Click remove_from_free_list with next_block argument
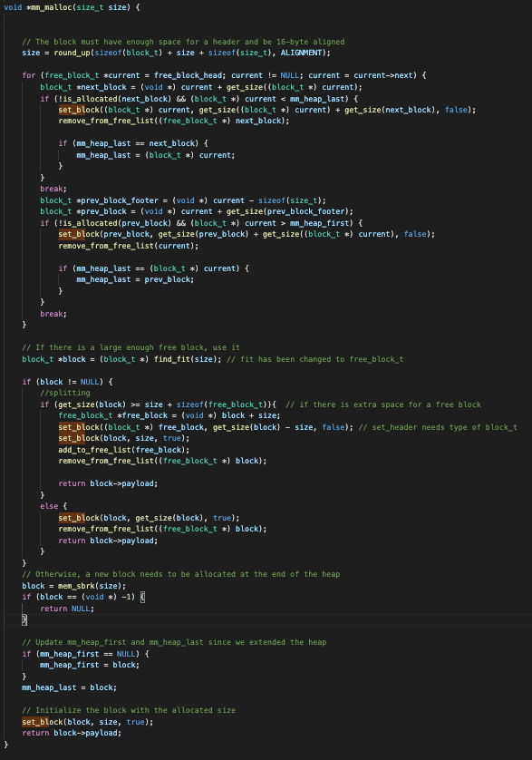 point(173,122)
